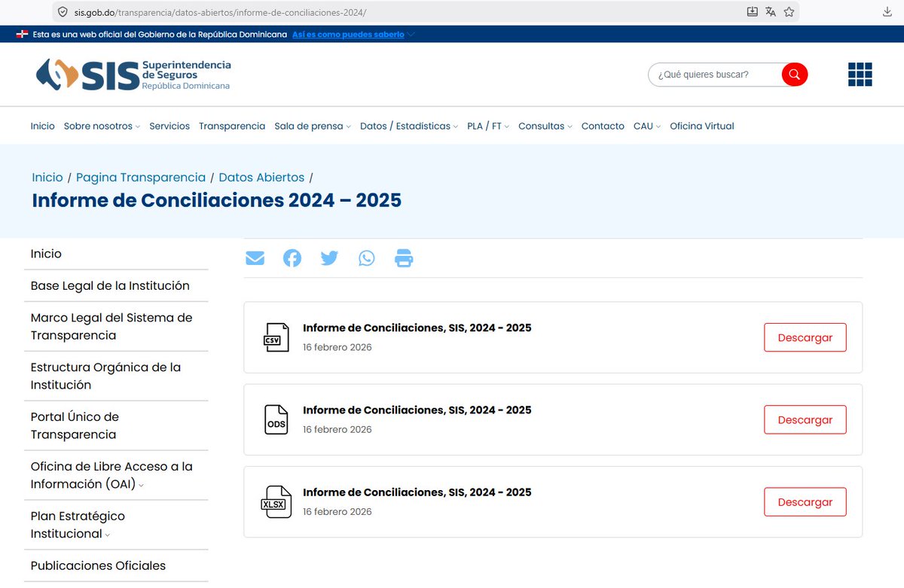Viewport: 904px width, 588px height.
Task: Click the install app icon in address bar
Action: tap(753, 11)
